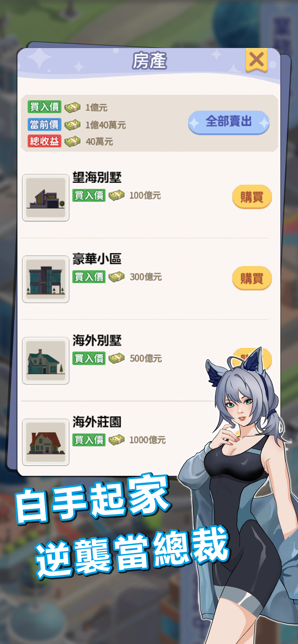Tap the blue 當前價 label
Image resolution: width=298 pixels, height=644 pixels.
pos(44,124)
